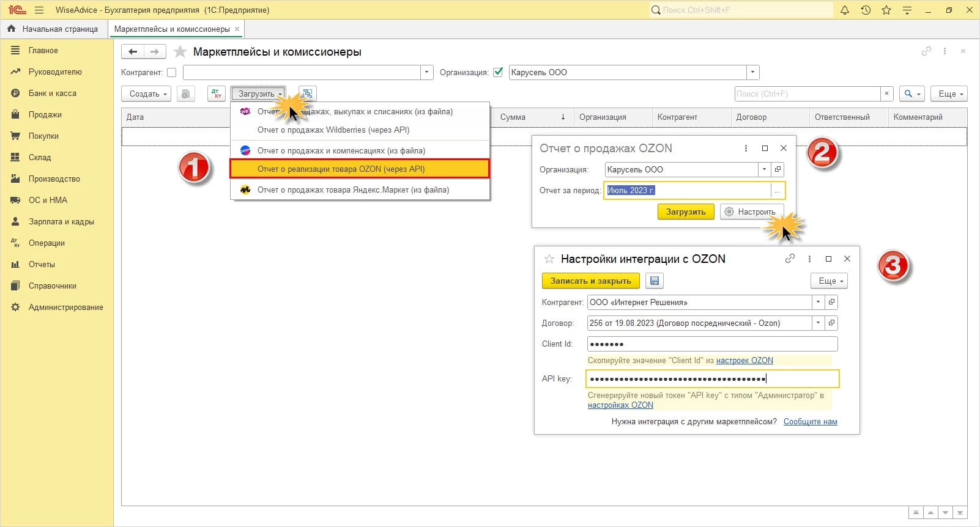This screenshot has width=980, height=527.
Task: Open ОС и НМА section
Action: pyautogui.click(x=48, y=200)
